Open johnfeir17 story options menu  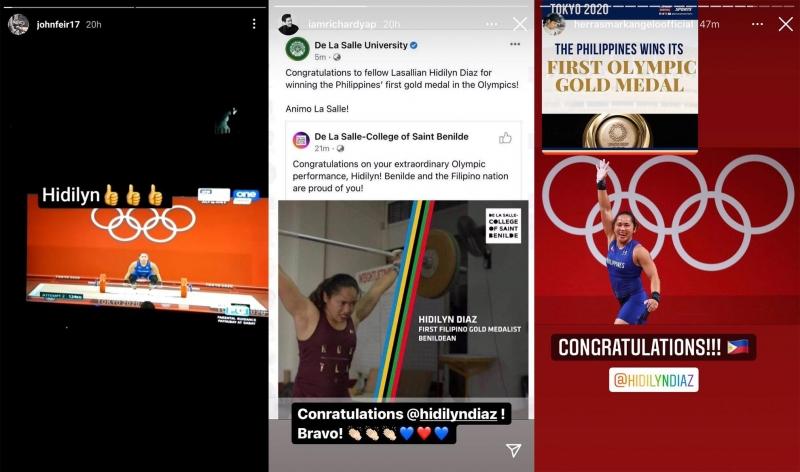254,24
